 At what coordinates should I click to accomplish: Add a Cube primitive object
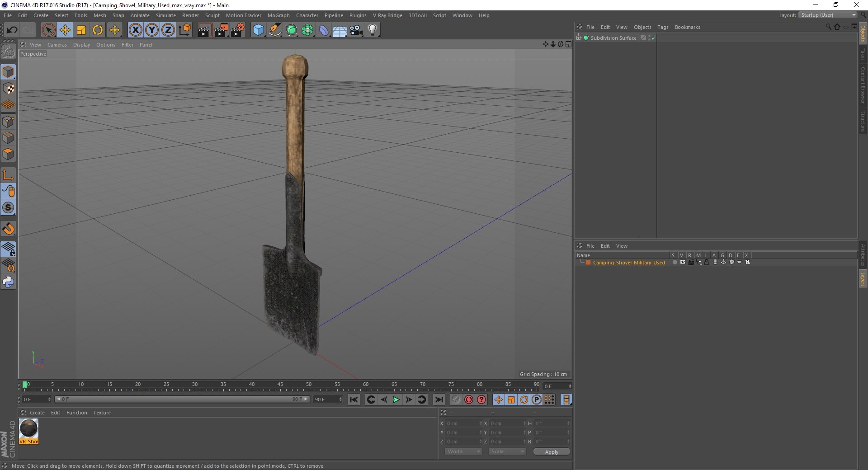[x=258, y=30]
